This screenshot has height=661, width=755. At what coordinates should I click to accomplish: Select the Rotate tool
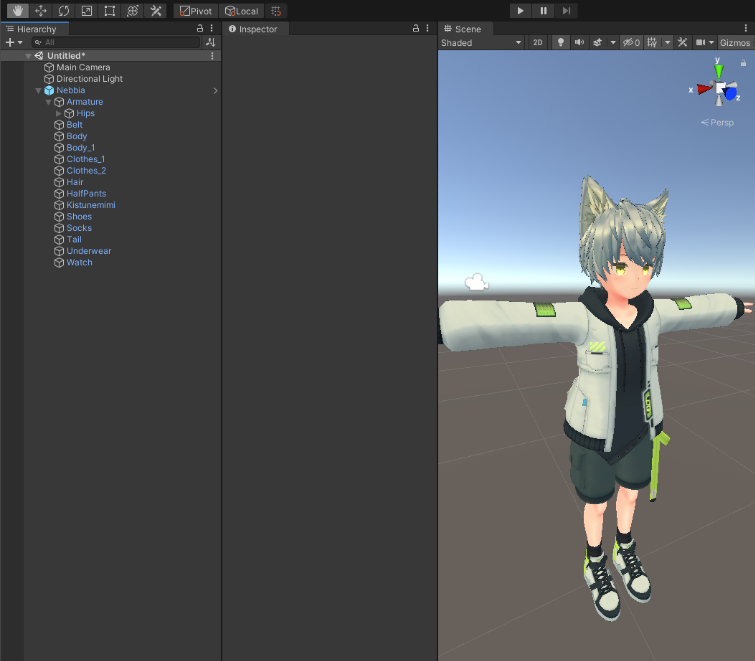[64, 11]
